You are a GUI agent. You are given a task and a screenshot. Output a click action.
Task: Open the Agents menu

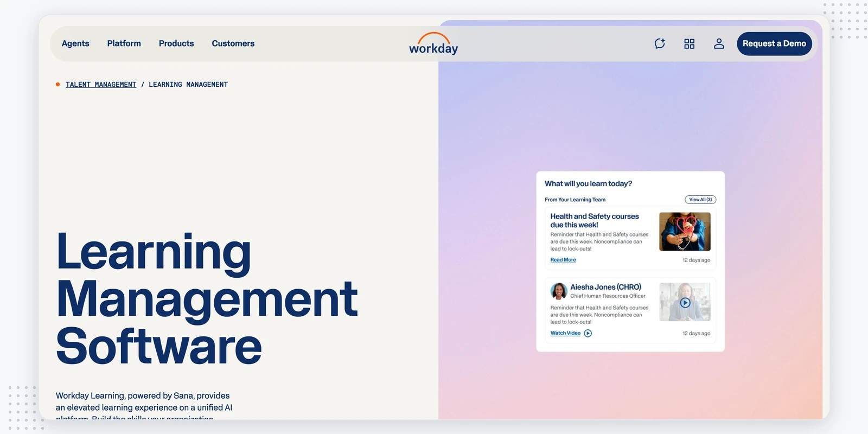[x=75, y=43]
